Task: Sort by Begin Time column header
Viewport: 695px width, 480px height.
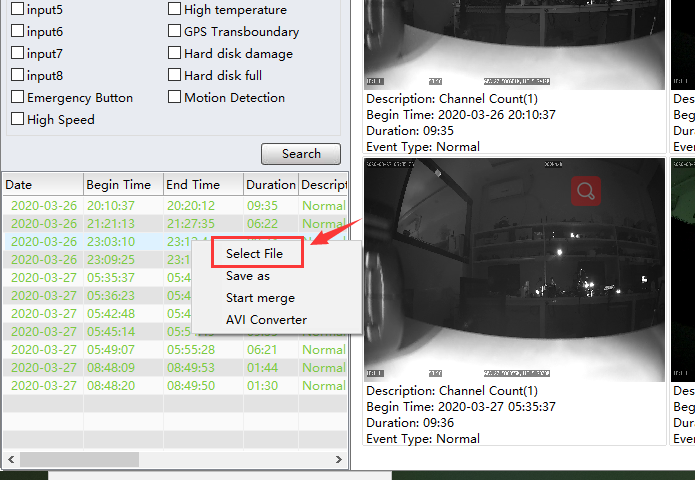Action: click(x=123, y=184)
